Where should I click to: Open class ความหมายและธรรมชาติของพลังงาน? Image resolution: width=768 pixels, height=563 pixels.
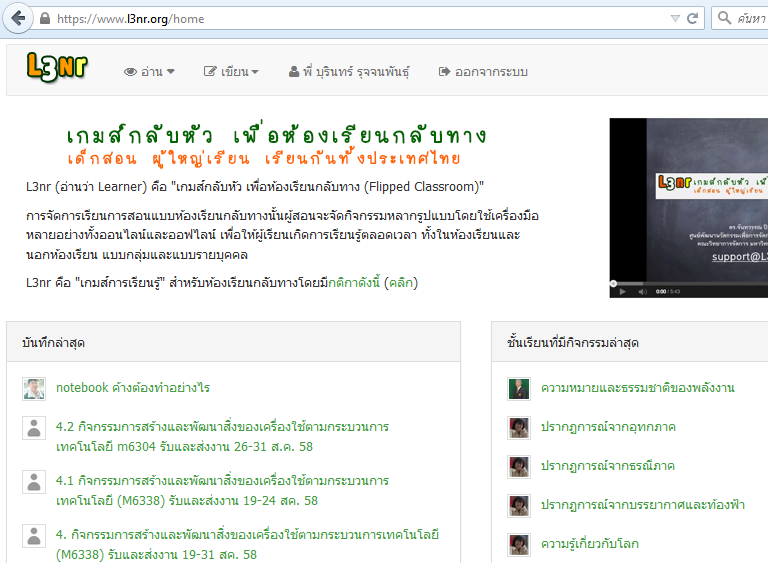638,388
